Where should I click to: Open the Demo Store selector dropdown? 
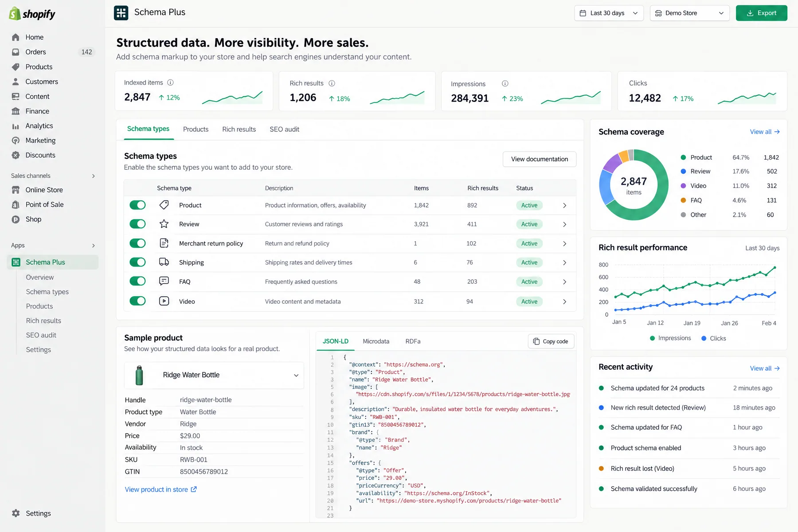(x=689, y=13)
